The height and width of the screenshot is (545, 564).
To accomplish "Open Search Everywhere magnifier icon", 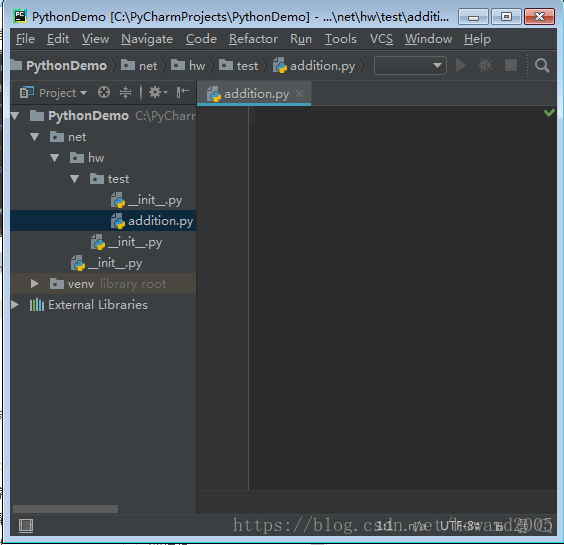I will click(x=542, y=66).
